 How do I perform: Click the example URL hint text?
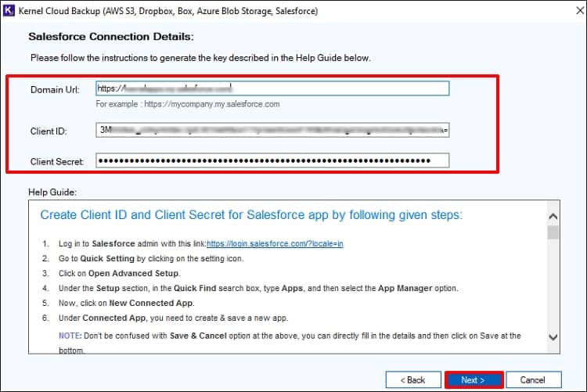(x=188, y=104)
